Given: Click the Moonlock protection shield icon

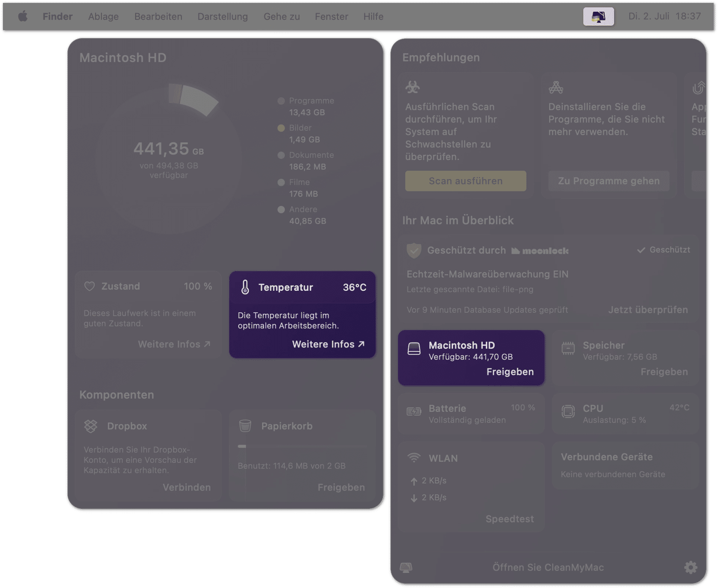Looking at the screenshot, I should click(414, 250).
